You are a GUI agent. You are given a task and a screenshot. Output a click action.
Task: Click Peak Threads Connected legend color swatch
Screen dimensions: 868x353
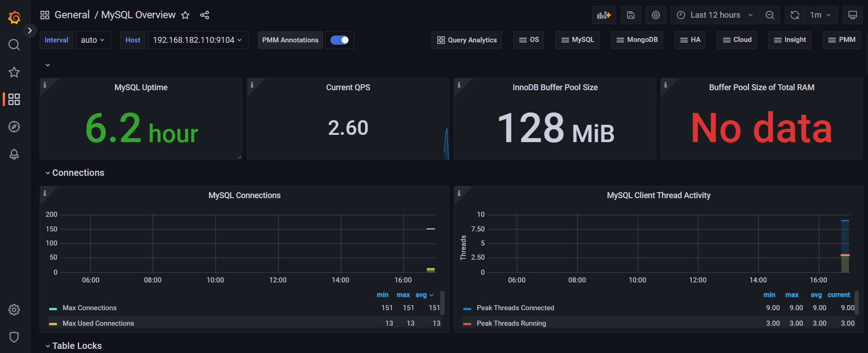(467, 309)
